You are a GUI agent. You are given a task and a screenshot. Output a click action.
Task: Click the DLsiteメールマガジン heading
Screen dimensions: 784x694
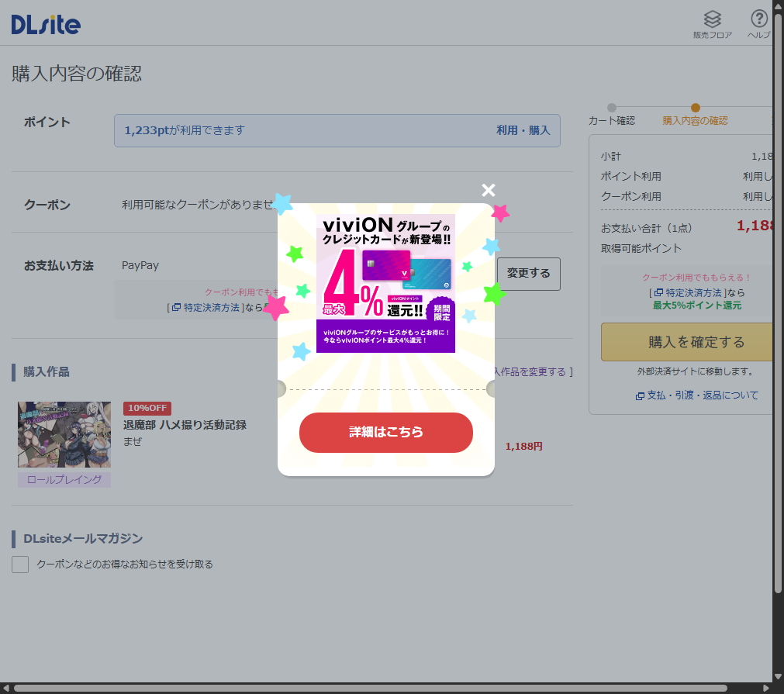click(x=83, y=539)
